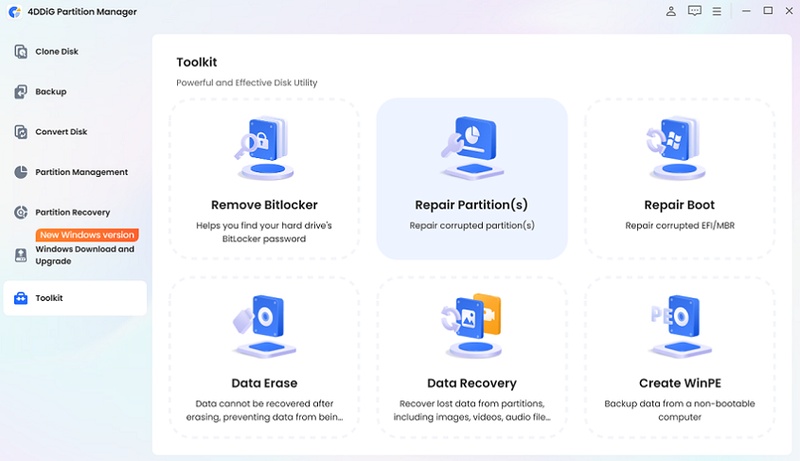Minimize the 4DDiG window
Viewport: 800px width, 461px height.
coord(746,11)
